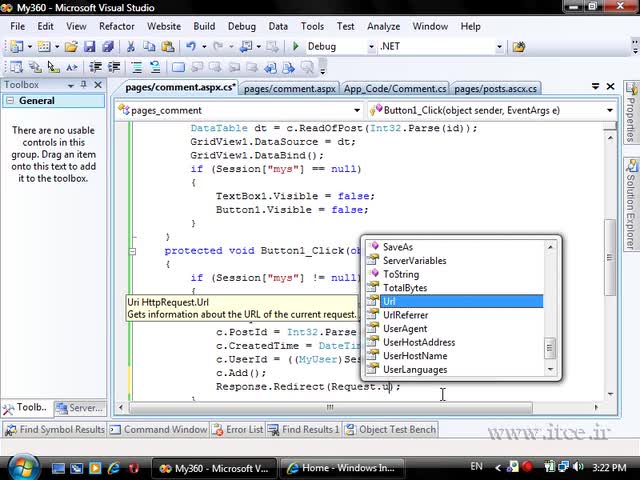Click the Save All icon
Viewport: 640px width, 480px height.
(x=107, y=47)
